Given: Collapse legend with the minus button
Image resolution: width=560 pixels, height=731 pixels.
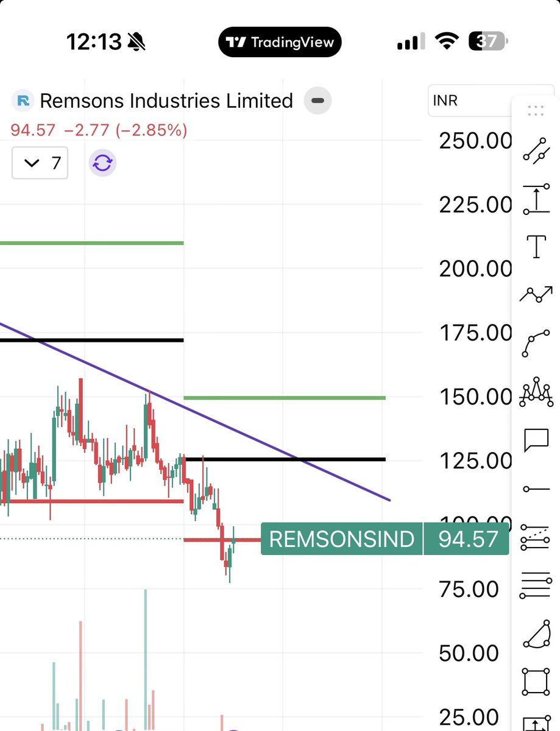Looking at the screenshot, I should (317, 101).
